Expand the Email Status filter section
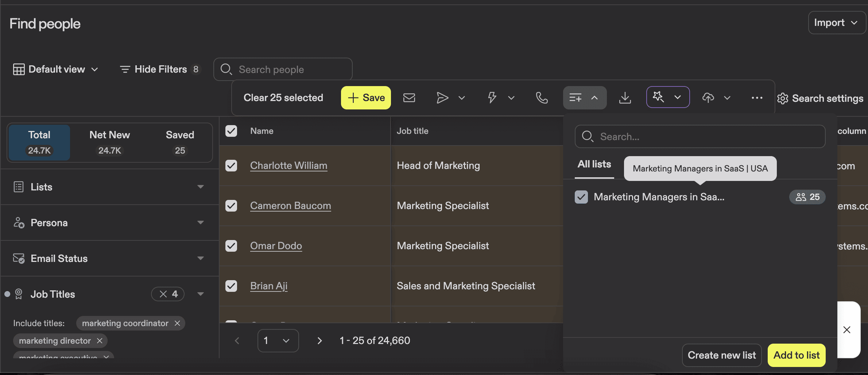 [201, 258]
